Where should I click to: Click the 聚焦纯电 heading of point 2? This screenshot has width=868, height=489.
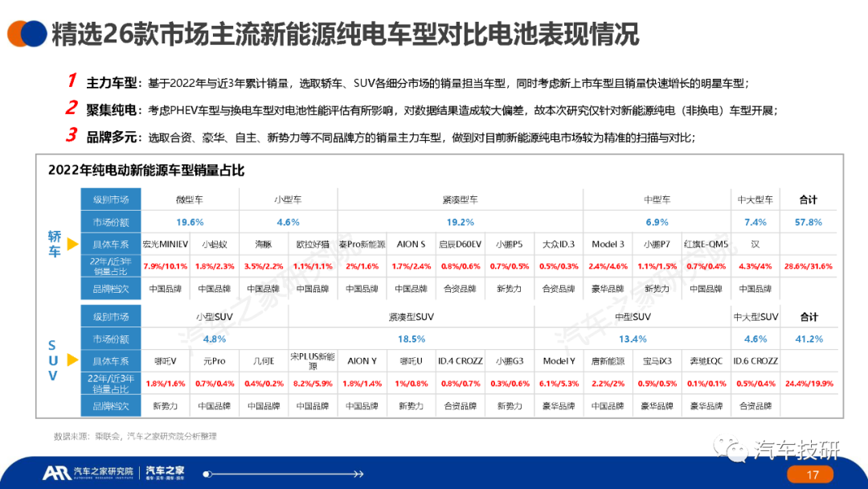[111, 110]
